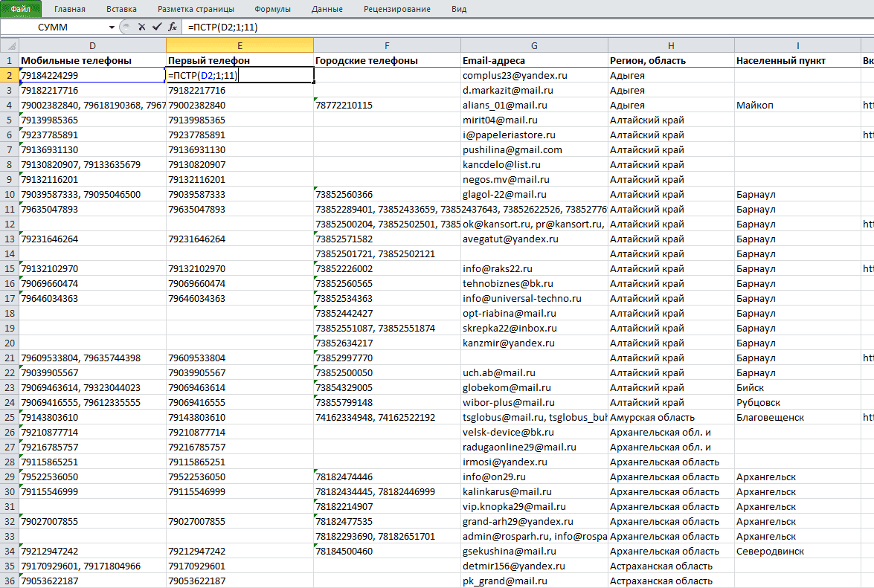
Task: Select column E header
Action: [x=240, y=45]
